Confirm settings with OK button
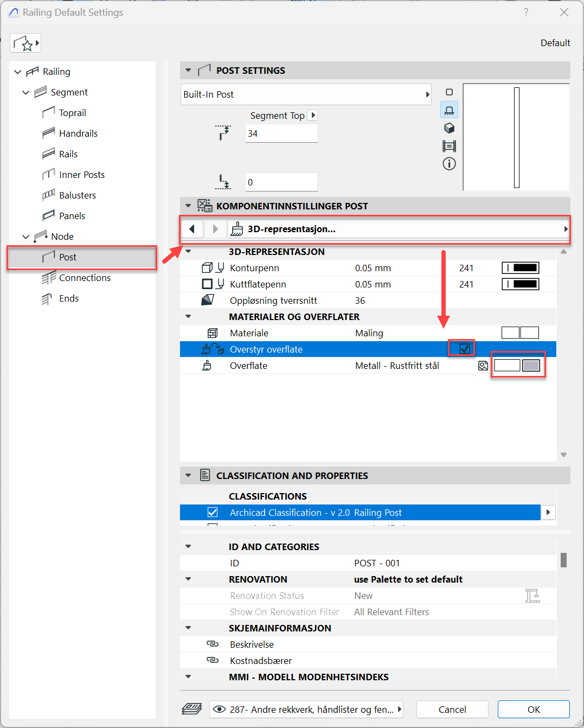The width and height of the screenshot is (584, 728). click(x=534, y=710)
